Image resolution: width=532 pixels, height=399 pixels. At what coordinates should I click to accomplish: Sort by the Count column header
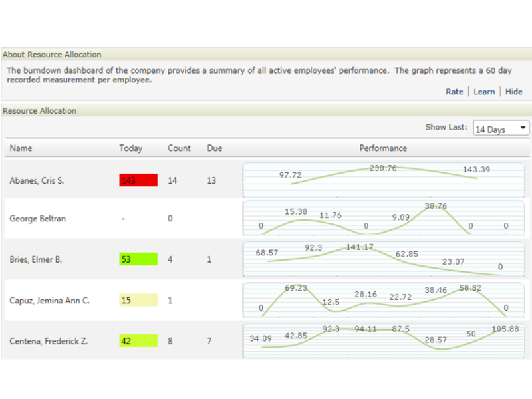tap(179, 148)
